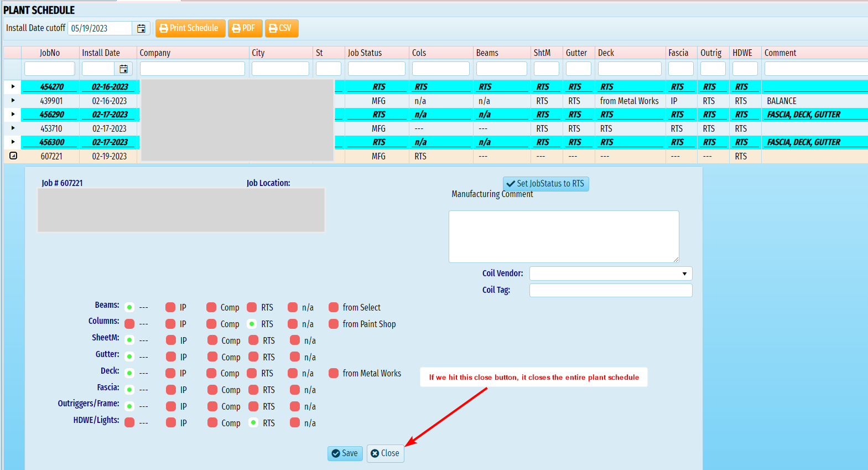Sort table by JobNo column header

pyautogui.click(x=50, y=53)
